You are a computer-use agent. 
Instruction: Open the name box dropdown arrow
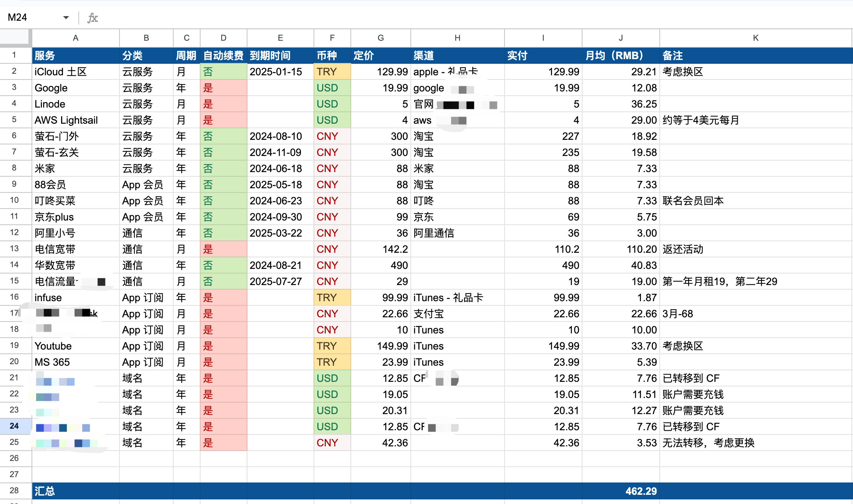point(66,18)
